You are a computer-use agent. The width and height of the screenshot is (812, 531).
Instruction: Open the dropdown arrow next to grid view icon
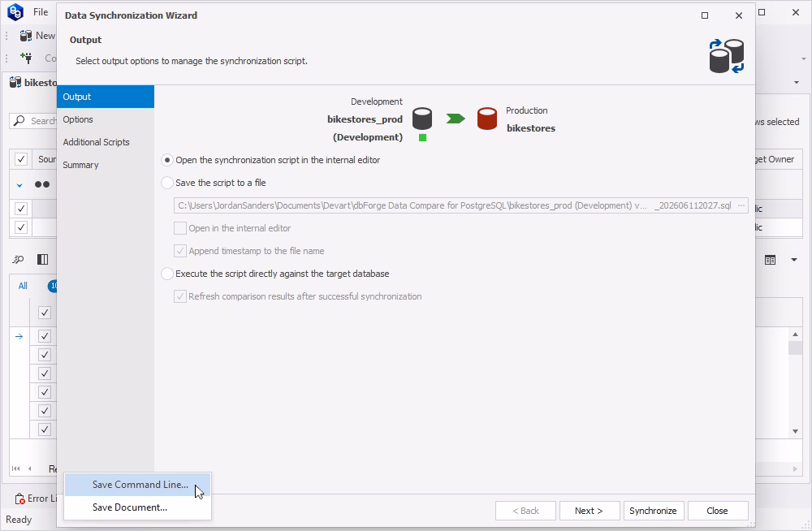pos(794,260)
